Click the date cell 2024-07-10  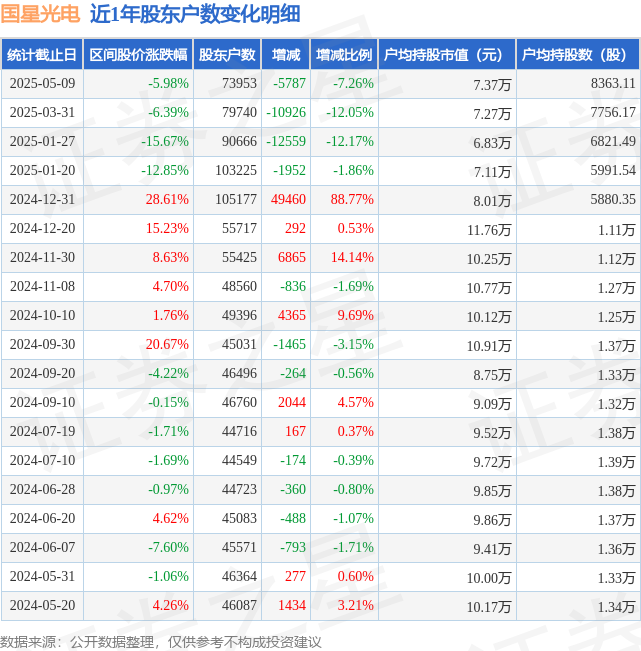(42, 460)
